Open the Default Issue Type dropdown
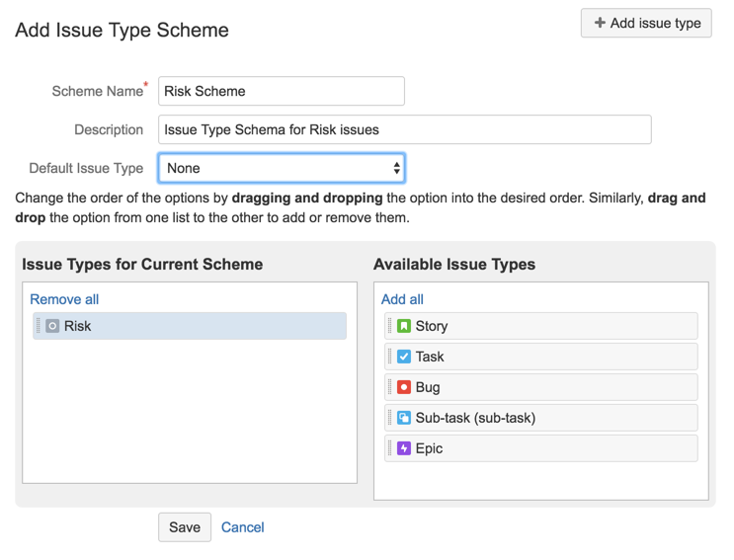Image resolution: width=734 pixels, height=560 pixels. [282, 168]
